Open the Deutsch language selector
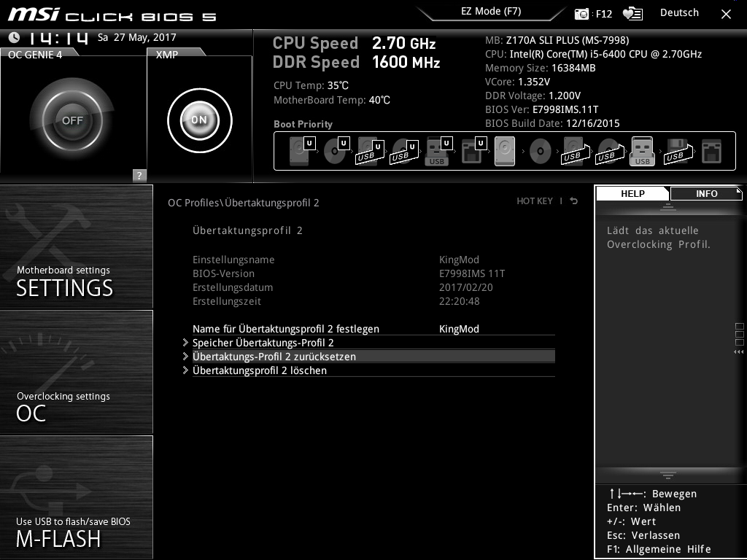 pyautogui.click(x=679, y=13)
